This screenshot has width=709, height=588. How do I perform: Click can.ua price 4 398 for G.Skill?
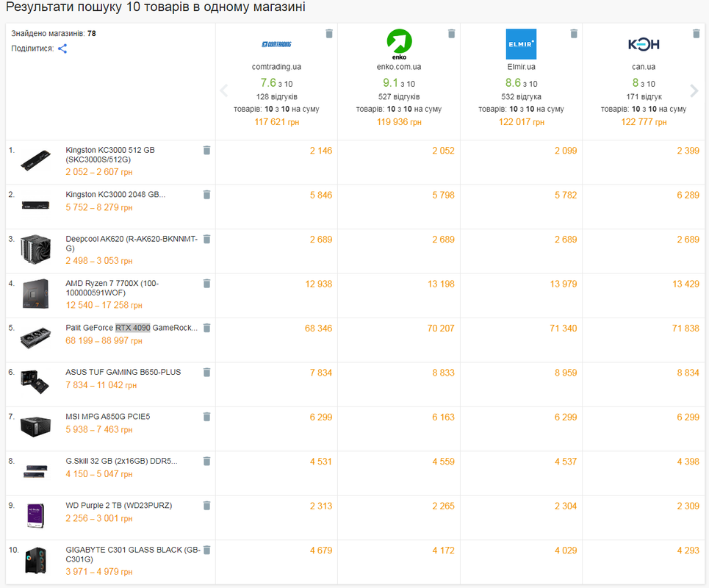(x=688, y=462)
